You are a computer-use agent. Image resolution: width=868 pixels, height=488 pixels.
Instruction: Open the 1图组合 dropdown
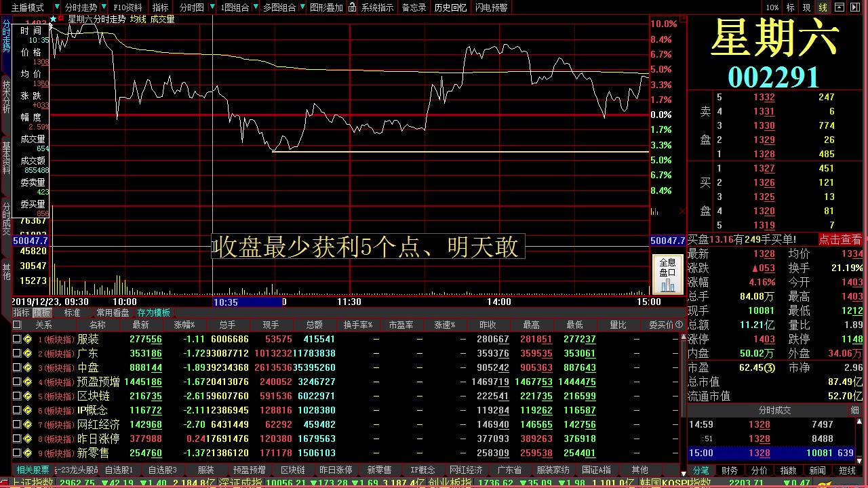click(235, 7)
